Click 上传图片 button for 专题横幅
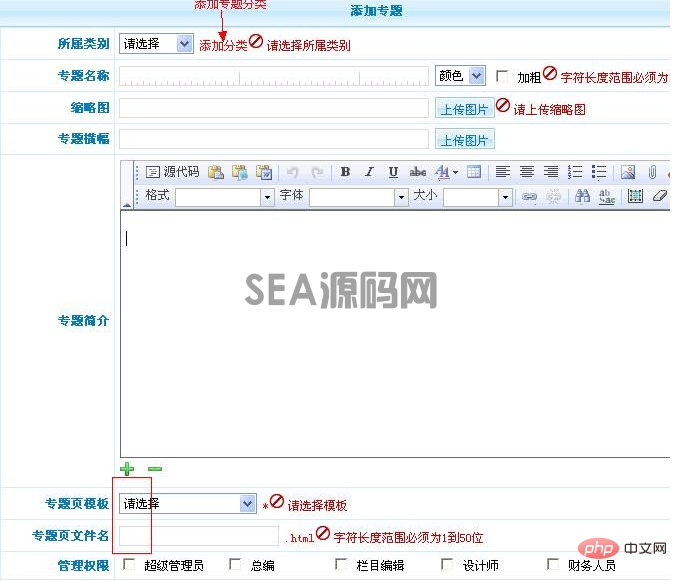The height and width of the screenshot is (581, 677). 465,139
